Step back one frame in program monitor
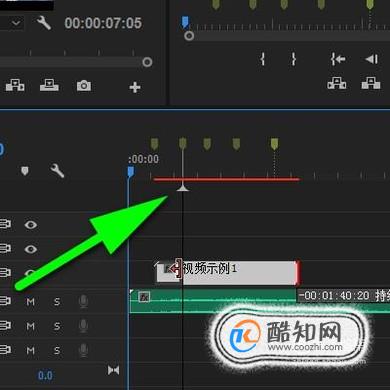The image size is (390, 390). [371, 59]
